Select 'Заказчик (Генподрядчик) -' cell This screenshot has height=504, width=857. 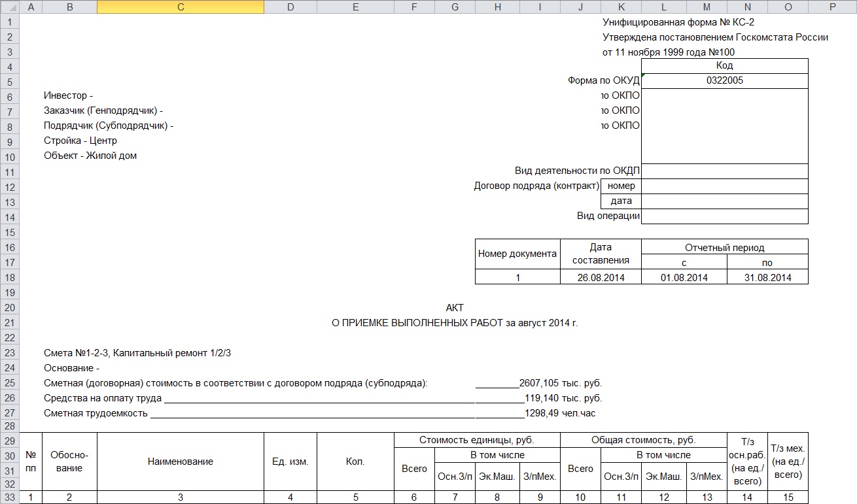(103, 111)
